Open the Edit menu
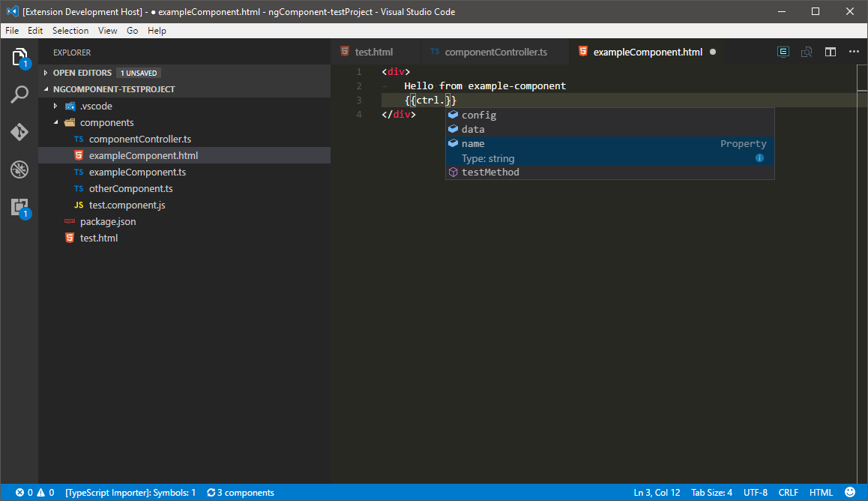This screenshot has height=501, width=868. [x=35, y=31]
